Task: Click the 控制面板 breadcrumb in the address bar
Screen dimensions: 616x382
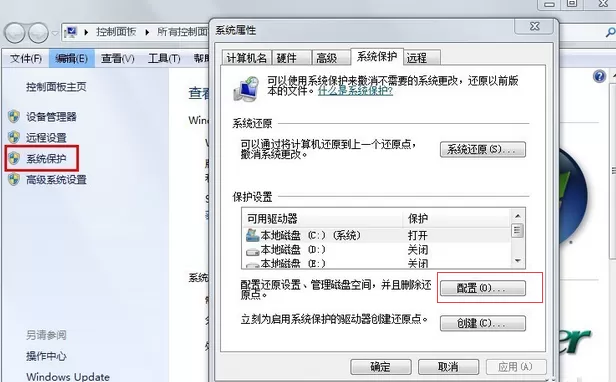Action: pos(116,32)
